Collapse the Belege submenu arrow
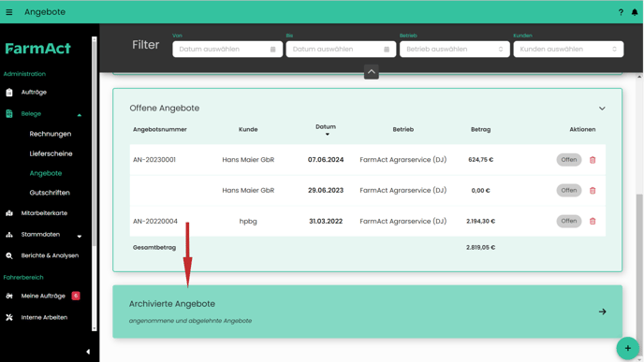 pyautogui.click(x=80, y=115)
